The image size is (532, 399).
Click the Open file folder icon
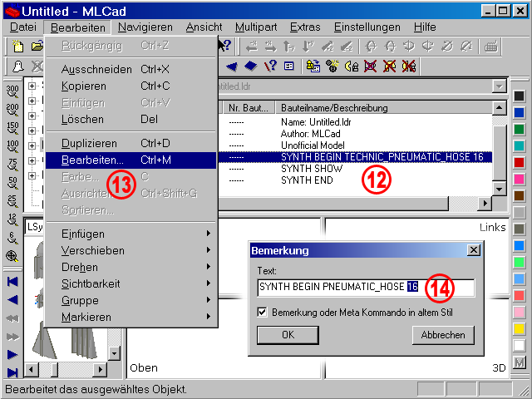[x=37, y=46]
